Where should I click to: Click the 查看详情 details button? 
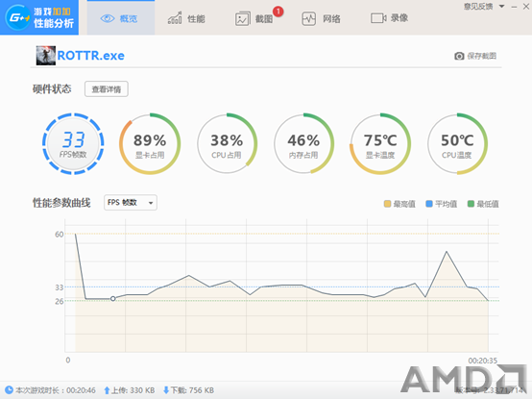107,89
